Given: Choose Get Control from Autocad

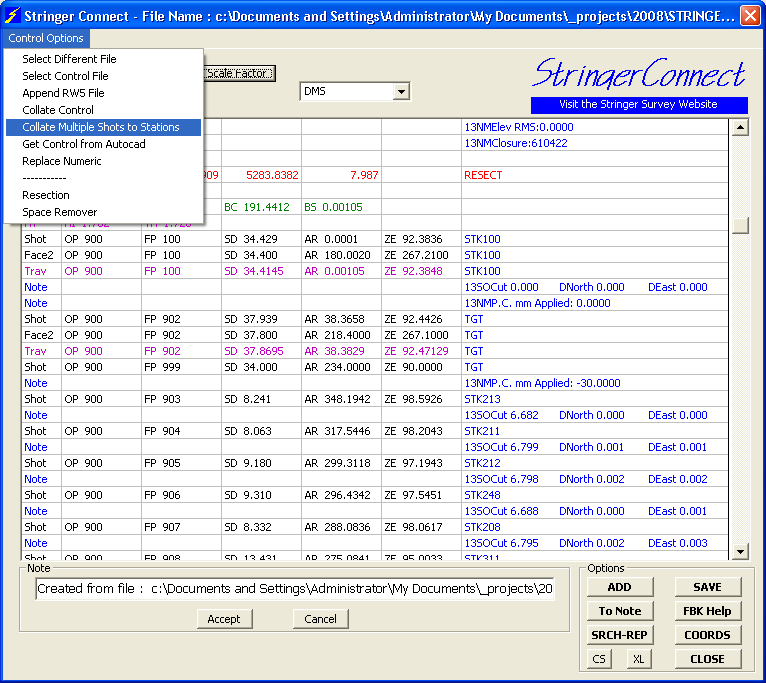Looking at the screenshot, I should click(84, 144).
